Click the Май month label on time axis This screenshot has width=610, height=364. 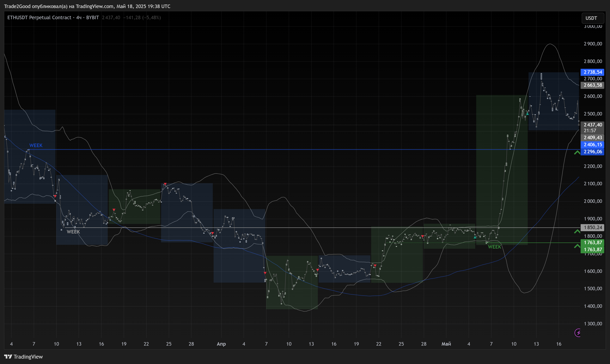pos(446,344)
